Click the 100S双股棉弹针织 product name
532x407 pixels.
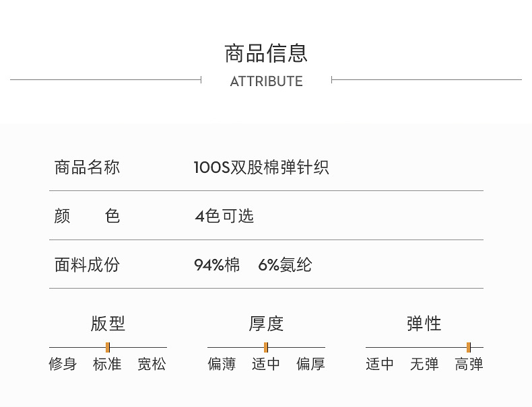pos(261,168)
